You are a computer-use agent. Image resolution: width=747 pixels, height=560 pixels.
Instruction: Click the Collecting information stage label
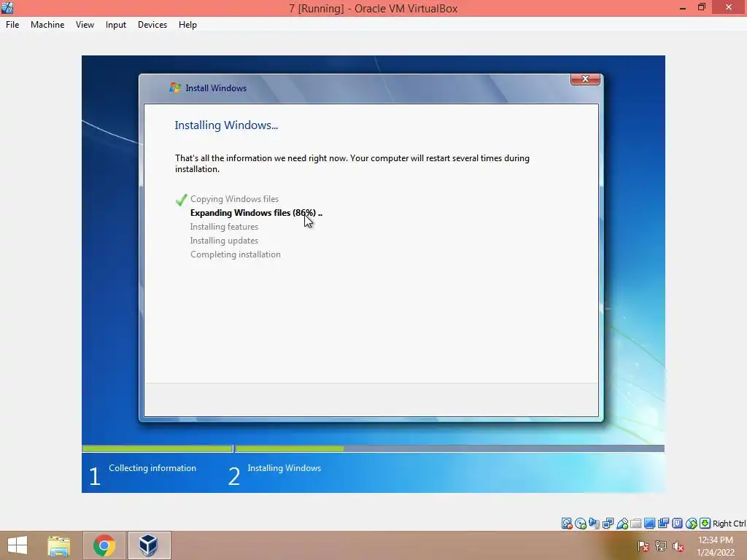pyautogui.click(x=152, y=468)
